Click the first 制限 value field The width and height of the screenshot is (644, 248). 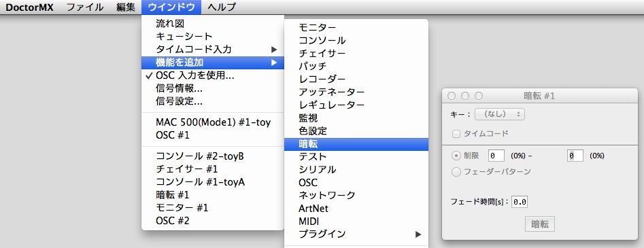(496, 156)
